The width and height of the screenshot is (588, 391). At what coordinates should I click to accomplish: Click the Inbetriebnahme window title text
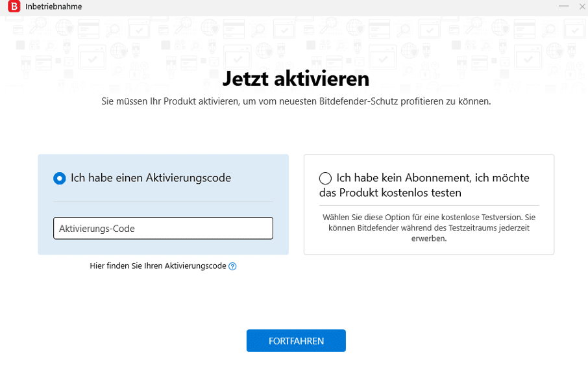click(54, 6)
